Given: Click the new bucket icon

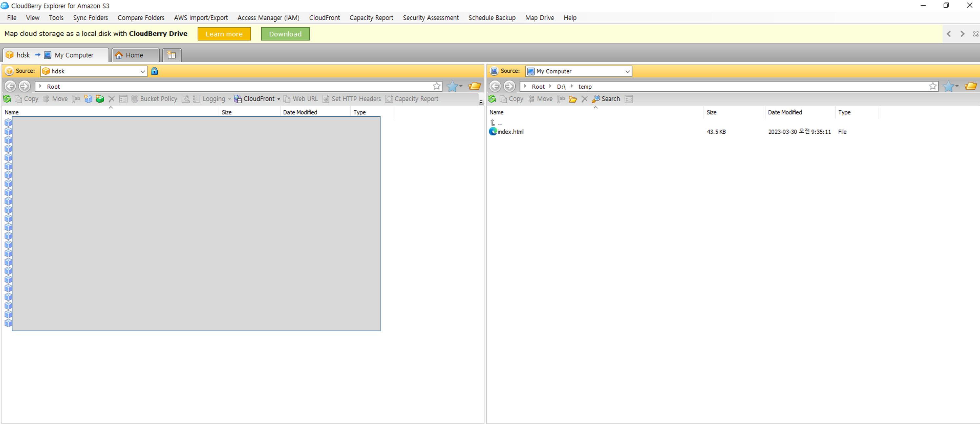Looking at the screenshot, I should tap(88, 99).
